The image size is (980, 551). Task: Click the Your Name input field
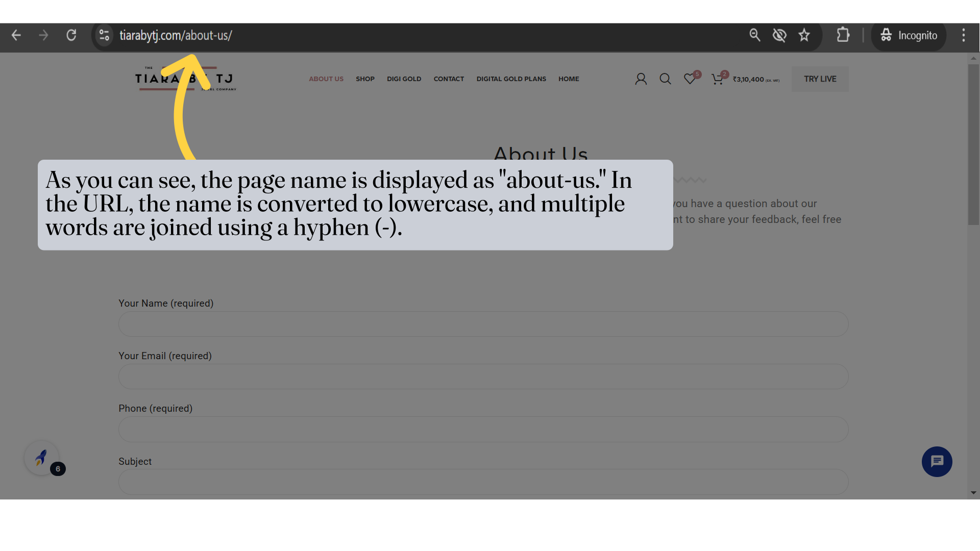click(483, 324)
